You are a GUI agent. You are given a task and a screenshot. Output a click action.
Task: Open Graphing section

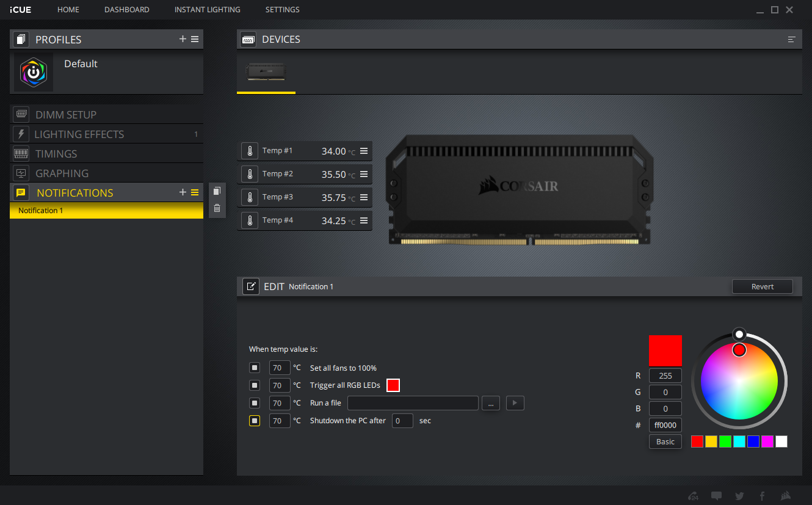coord(107,173)
